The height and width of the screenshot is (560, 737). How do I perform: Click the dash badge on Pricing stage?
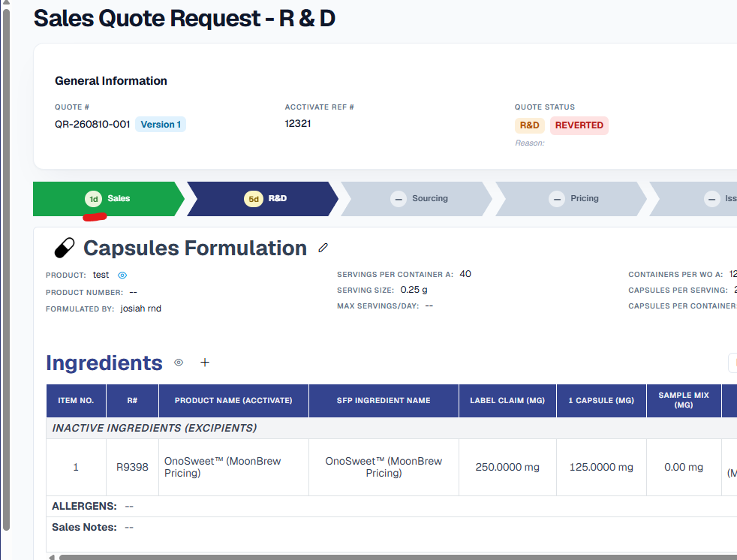[557, 199]
